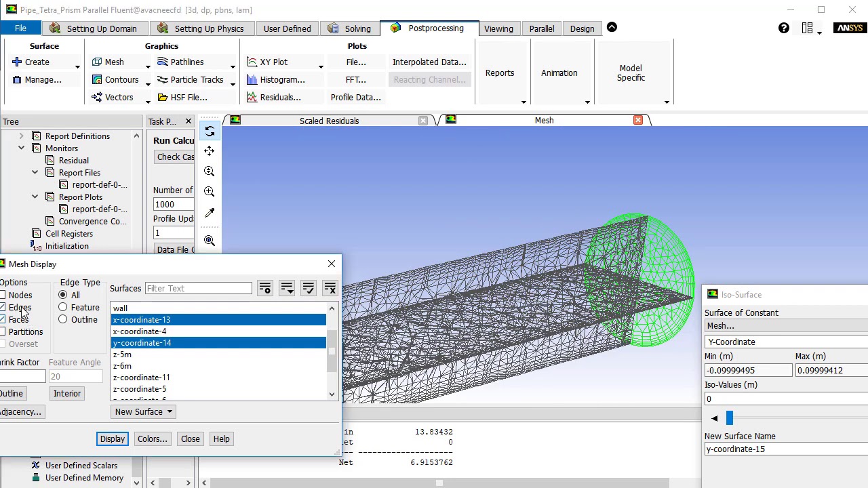This screenshot has height=488, width=868.
Task: Click the Interior button
Action: [x=67, y=393]
